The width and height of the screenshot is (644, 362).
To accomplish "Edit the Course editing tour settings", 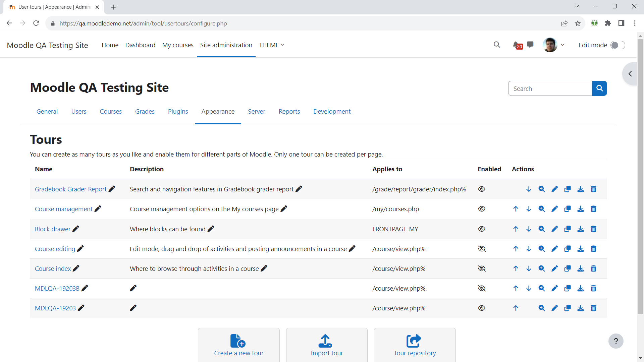I will tap(554, 249).
